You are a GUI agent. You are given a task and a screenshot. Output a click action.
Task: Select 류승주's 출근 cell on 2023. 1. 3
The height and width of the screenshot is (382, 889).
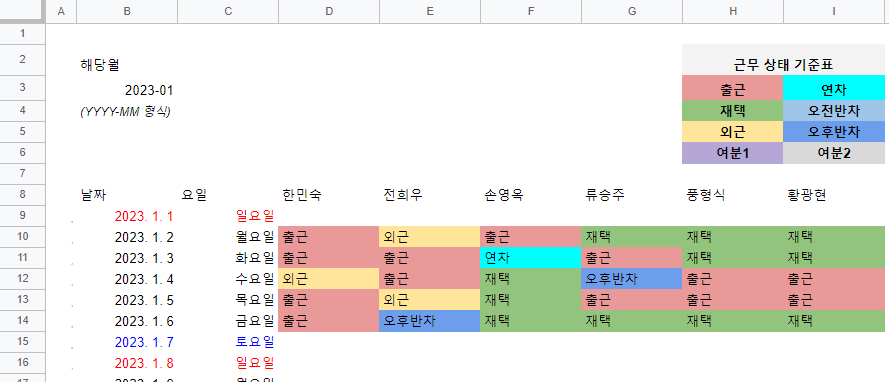coord(632,258)
